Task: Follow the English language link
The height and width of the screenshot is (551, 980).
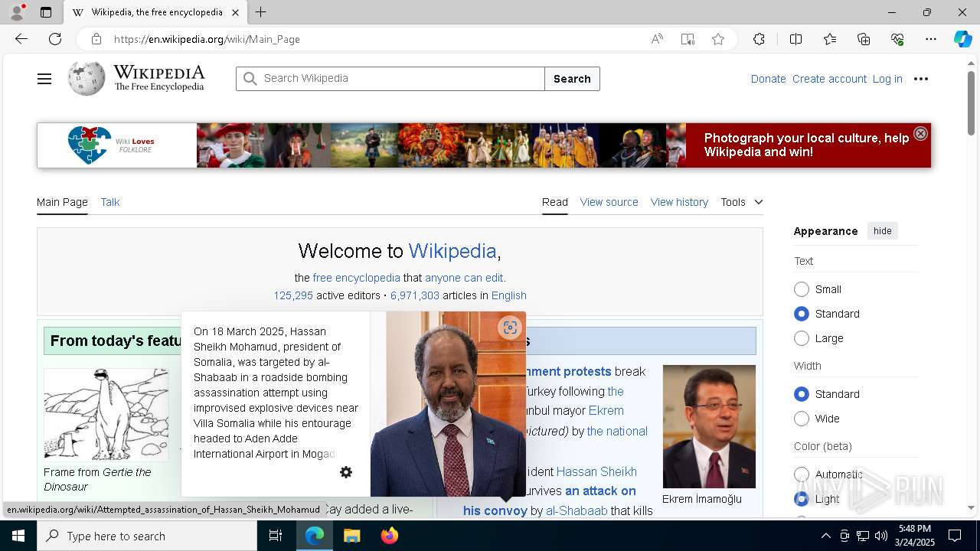Action: click(x=509, y=295)
